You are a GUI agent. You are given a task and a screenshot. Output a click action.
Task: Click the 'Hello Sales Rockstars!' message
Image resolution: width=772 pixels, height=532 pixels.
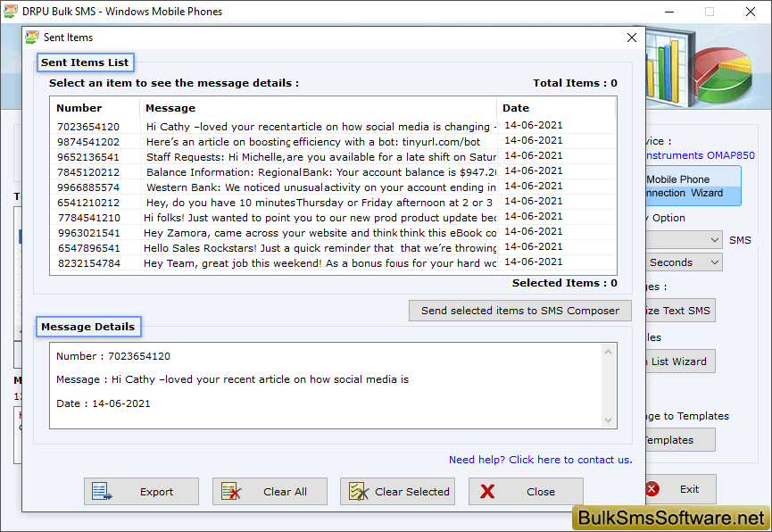[320, 248]
